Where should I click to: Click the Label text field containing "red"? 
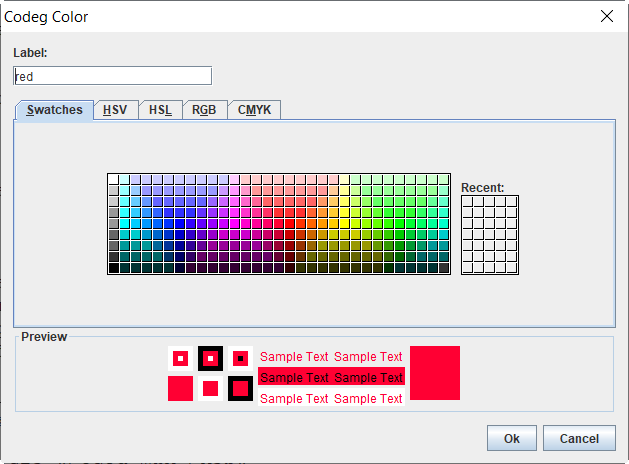(x=112, y=76)
